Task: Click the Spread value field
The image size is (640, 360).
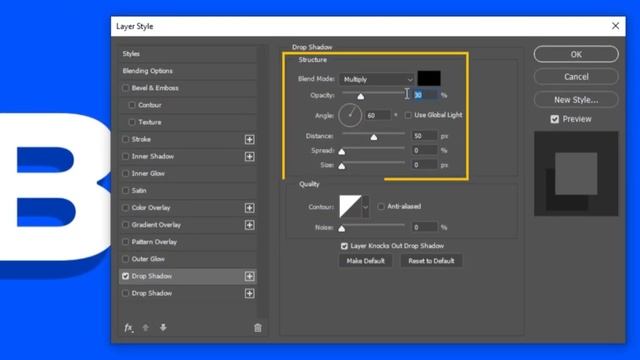Action: click(x=425, y=151)
